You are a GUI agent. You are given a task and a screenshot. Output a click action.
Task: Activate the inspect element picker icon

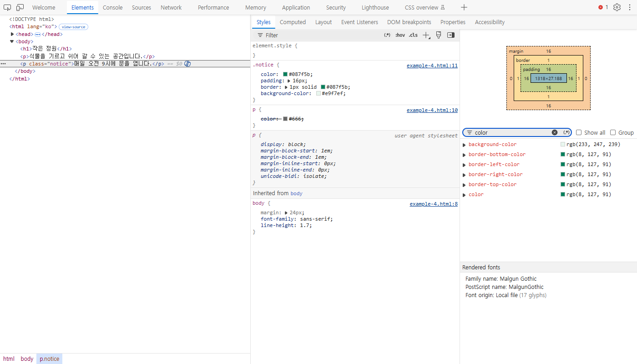(x=7, y=7)
